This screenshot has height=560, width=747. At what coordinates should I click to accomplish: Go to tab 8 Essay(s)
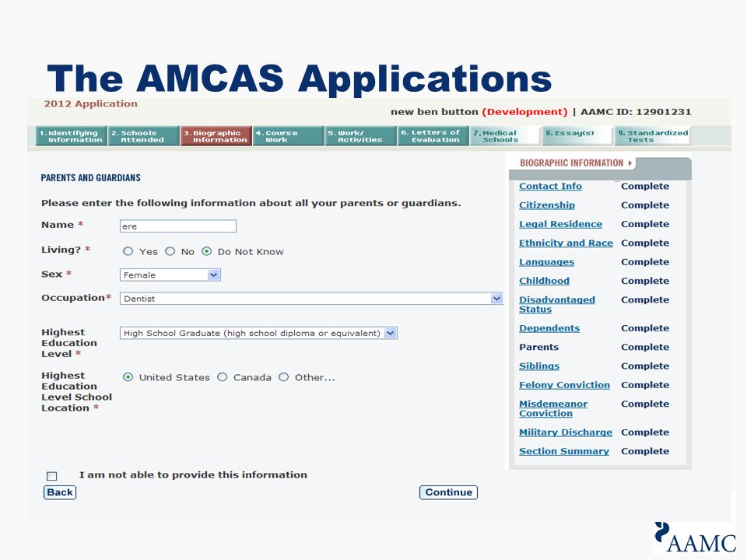tap(578, 136)
